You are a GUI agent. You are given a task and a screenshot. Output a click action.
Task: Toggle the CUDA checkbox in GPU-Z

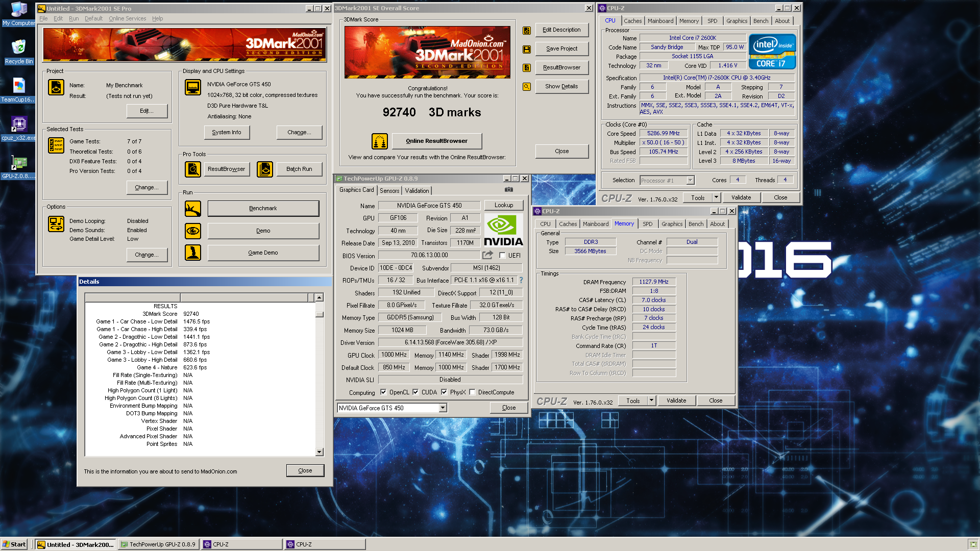point(415,392)
